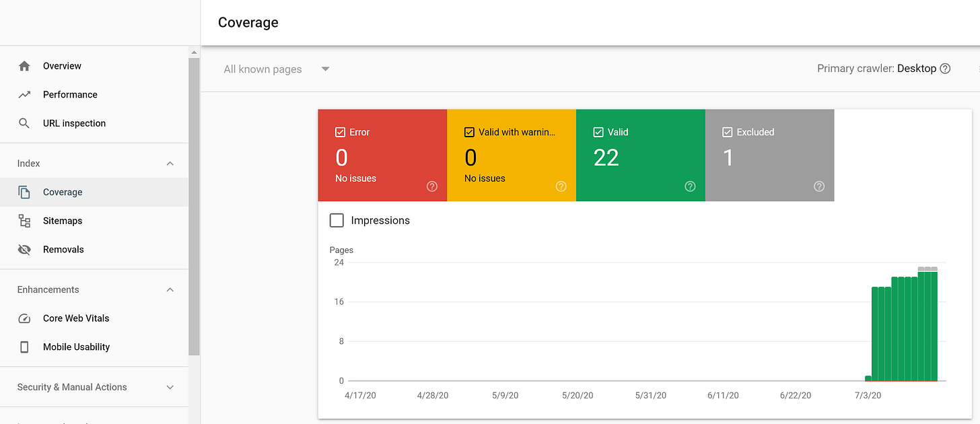Image resolution: width=980 pixels, height=424 pixels.
Task: Collapse the Enhancements section chevron
Action: coord(170,290)
